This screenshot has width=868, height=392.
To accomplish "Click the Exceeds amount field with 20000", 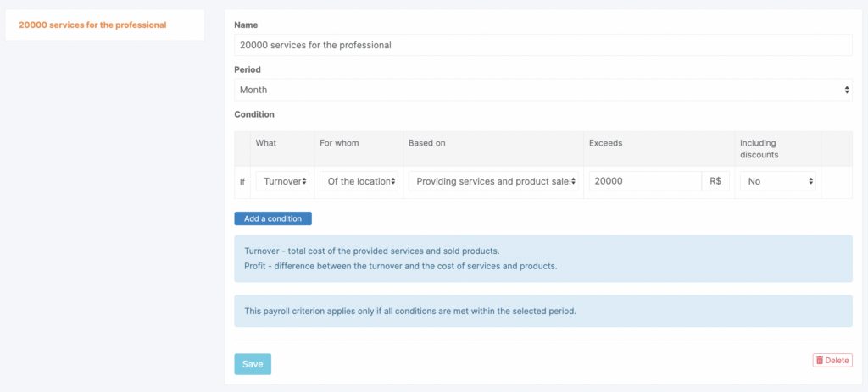I will tap(645, 181).
